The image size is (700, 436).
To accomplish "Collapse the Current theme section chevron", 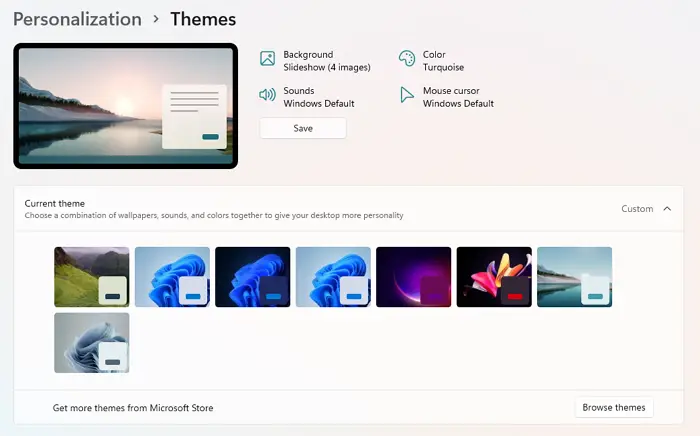I will coord(667,209).
